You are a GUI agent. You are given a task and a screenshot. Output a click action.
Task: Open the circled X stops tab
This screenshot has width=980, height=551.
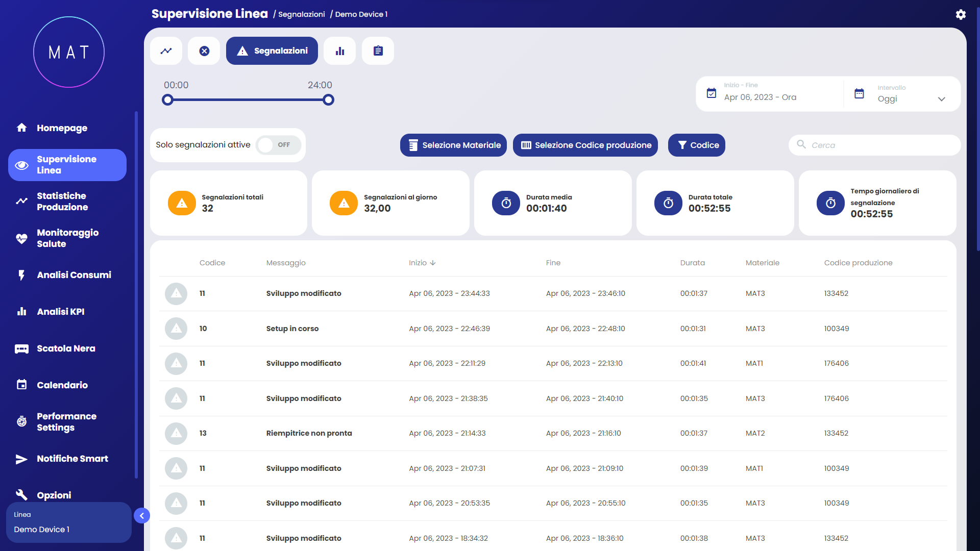pos(204,51)
